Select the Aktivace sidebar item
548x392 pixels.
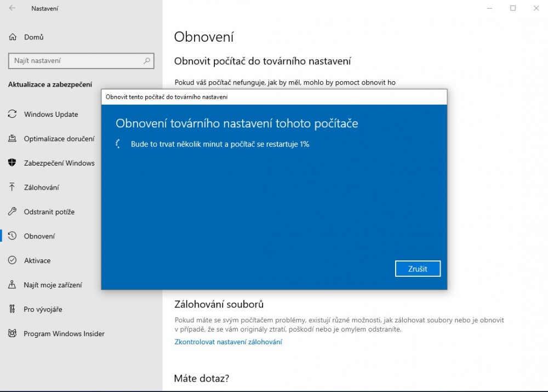pos(37,260)
